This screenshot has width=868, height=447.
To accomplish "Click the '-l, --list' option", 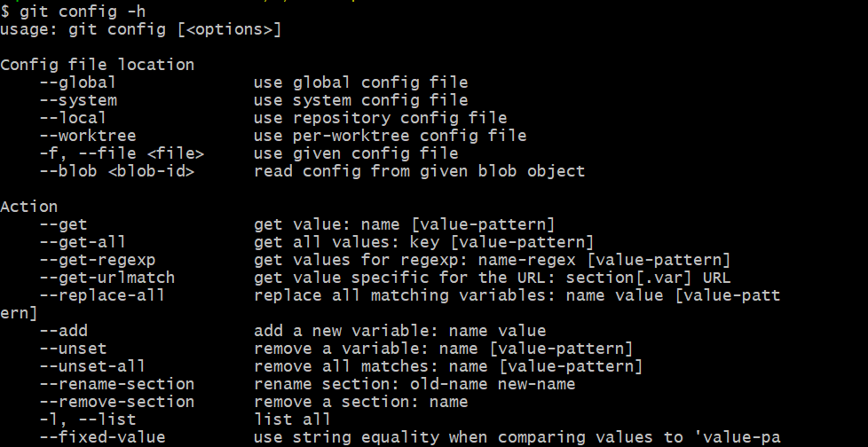I will [87, 420].
